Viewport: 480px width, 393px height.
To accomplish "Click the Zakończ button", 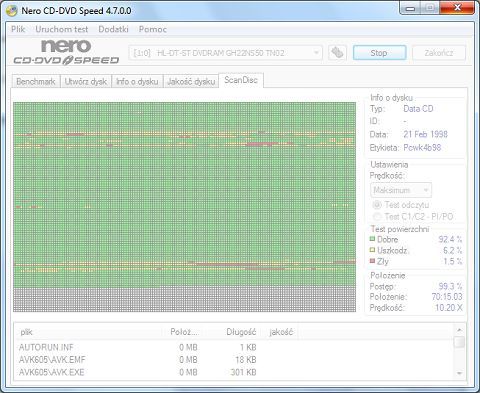I will (x=439, y=53).
